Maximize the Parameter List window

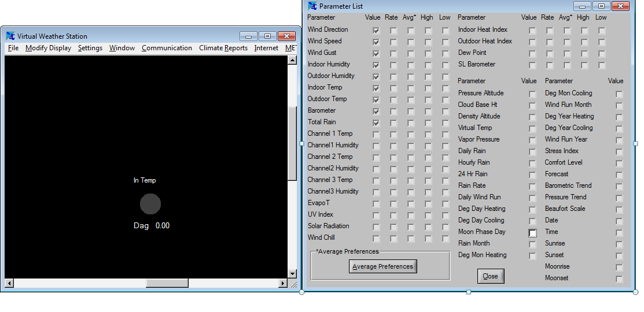[602, 6]
